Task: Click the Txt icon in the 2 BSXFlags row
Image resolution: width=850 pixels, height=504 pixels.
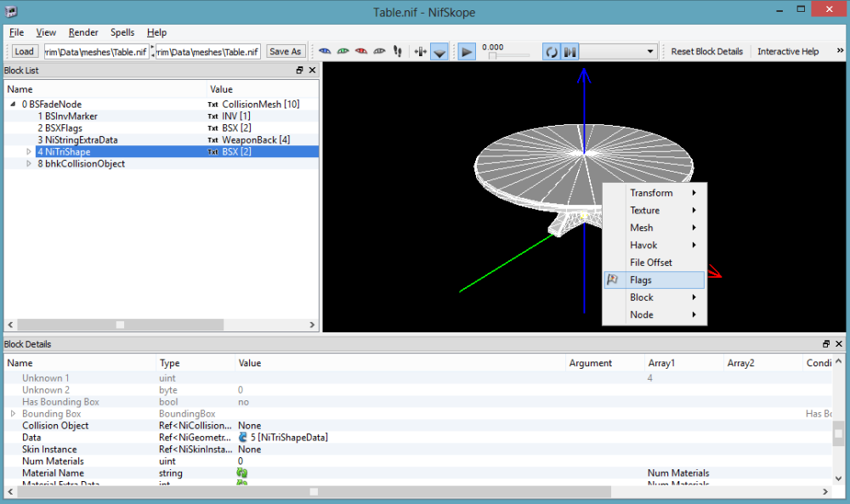Action: click(x=213, y=127)
